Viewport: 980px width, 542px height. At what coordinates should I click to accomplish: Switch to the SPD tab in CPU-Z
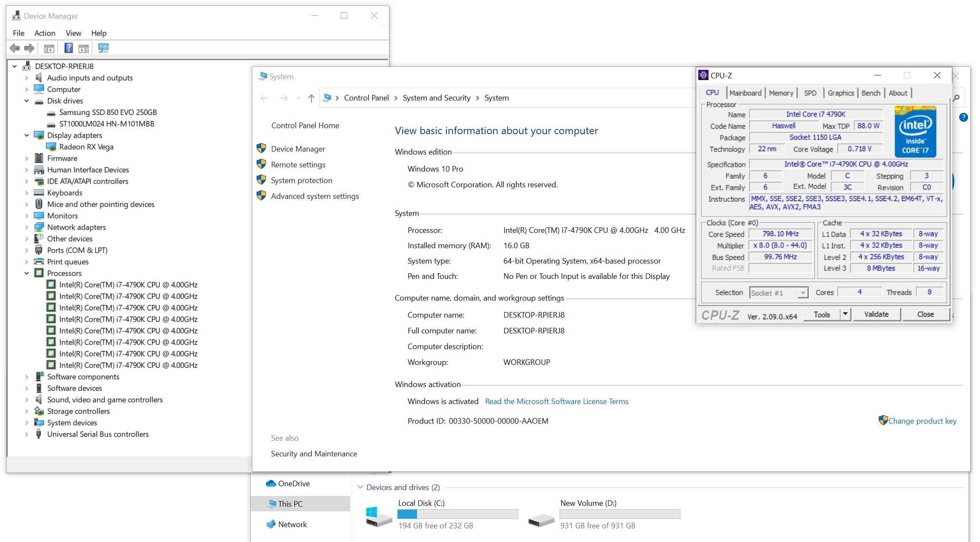click(810, 93)
